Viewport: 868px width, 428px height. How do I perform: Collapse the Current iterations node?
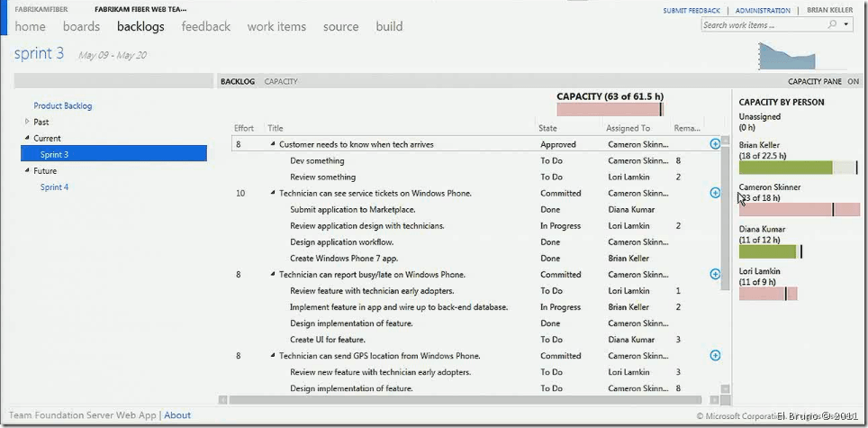(x=27, y=138)
